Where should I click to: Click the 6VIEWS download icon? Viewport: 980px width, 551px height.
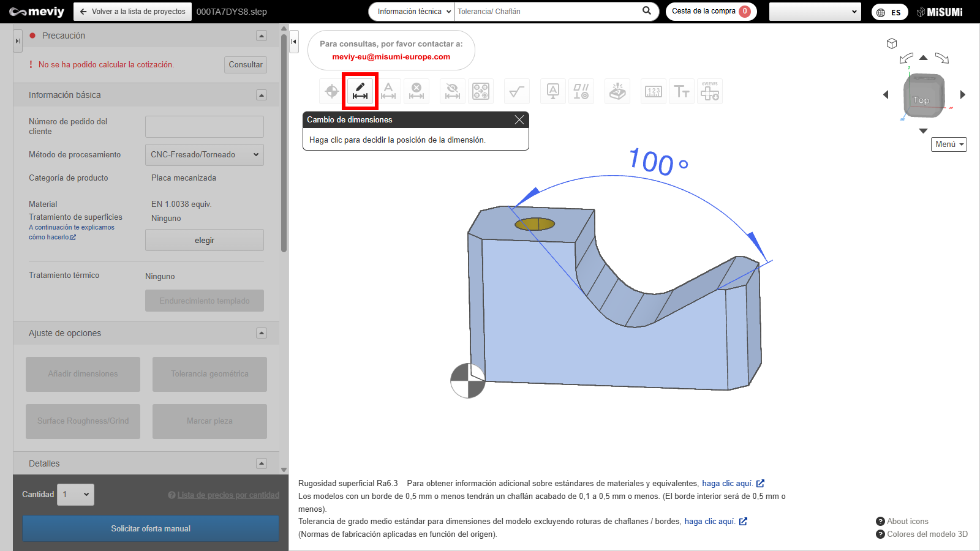click(x=710, y=91)
